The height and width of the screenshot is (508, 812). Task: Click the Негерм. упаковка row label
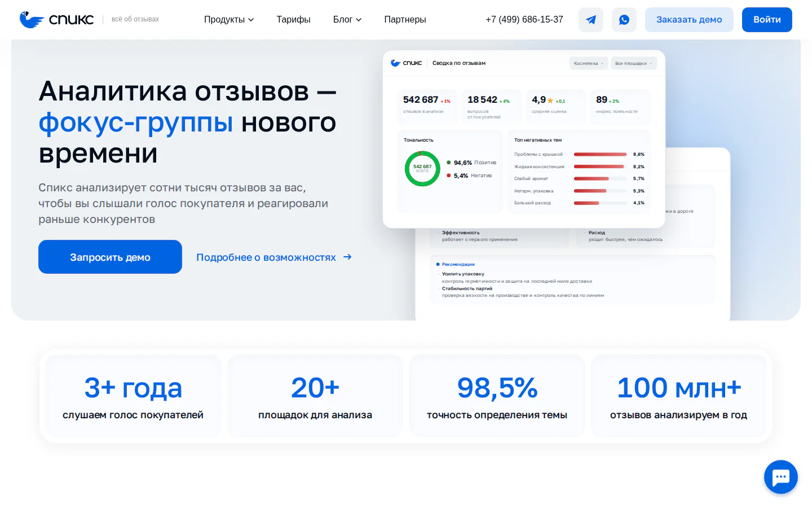(x=534, y=191)
